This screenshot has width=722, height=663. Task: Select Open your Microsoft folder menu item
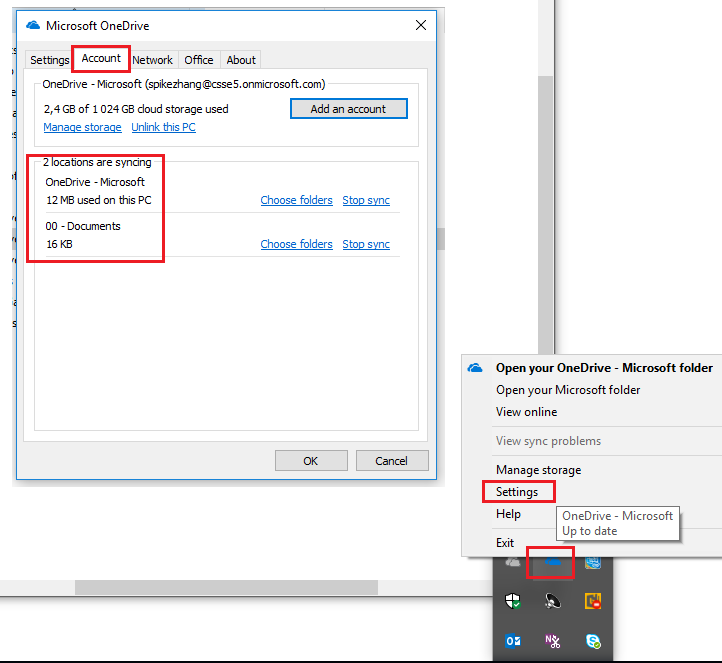[568, 390]
